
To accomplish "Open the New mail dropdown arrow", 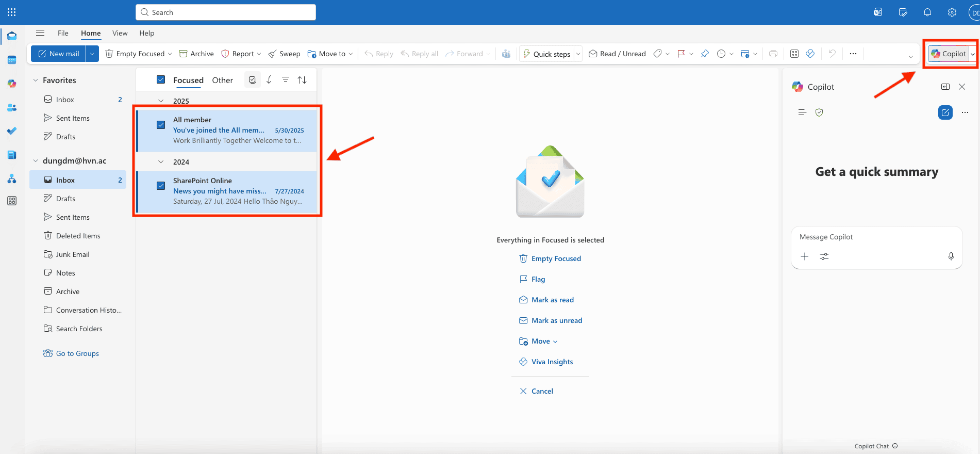I will (x=92, y=54).
